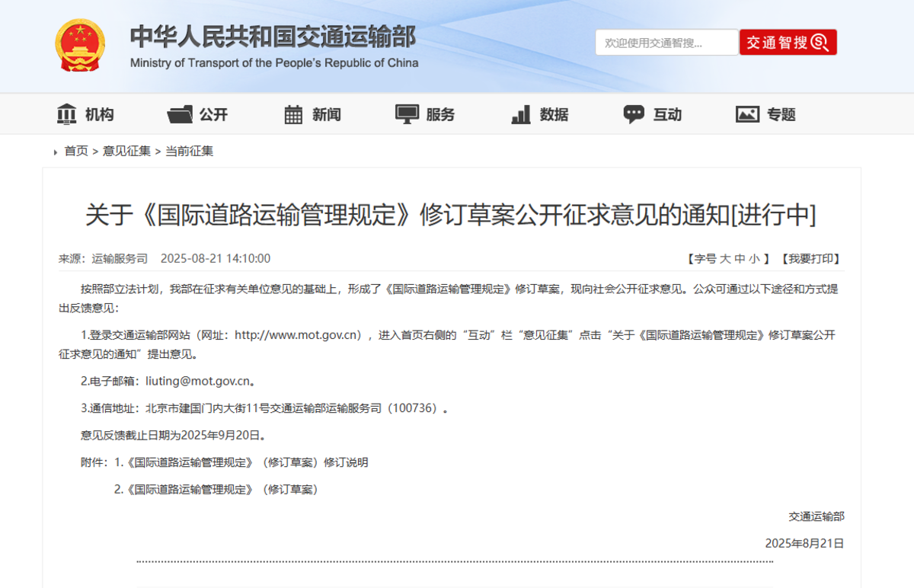
Task: Click the 数据 bar chart icon
Action: pos(521,114)
